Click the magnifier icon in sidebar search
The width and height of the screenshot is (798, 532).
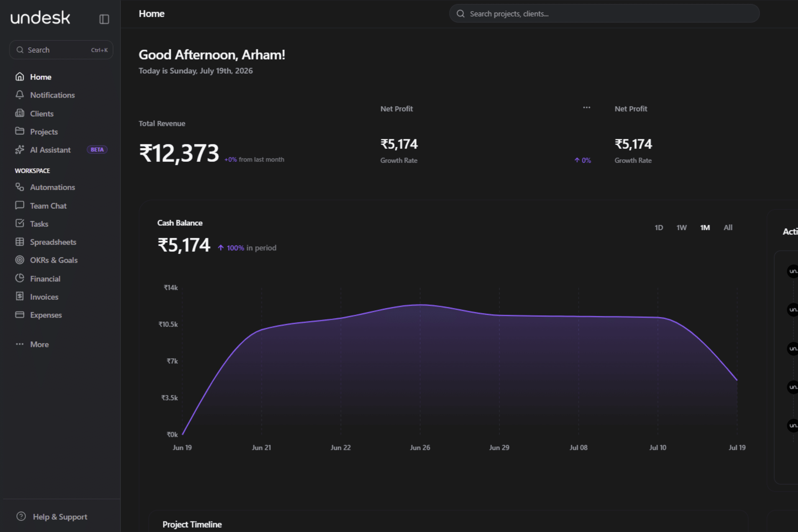pos(20,50)
